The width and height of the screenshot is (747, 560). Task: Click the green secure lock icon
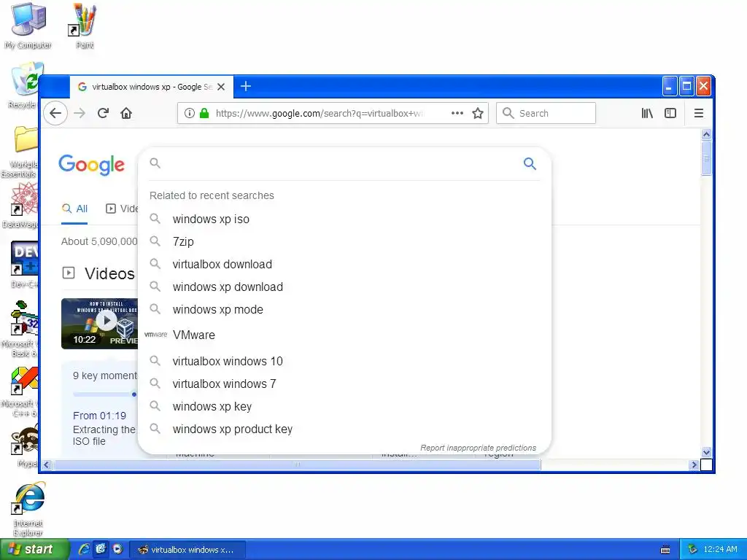coord(204,113)
